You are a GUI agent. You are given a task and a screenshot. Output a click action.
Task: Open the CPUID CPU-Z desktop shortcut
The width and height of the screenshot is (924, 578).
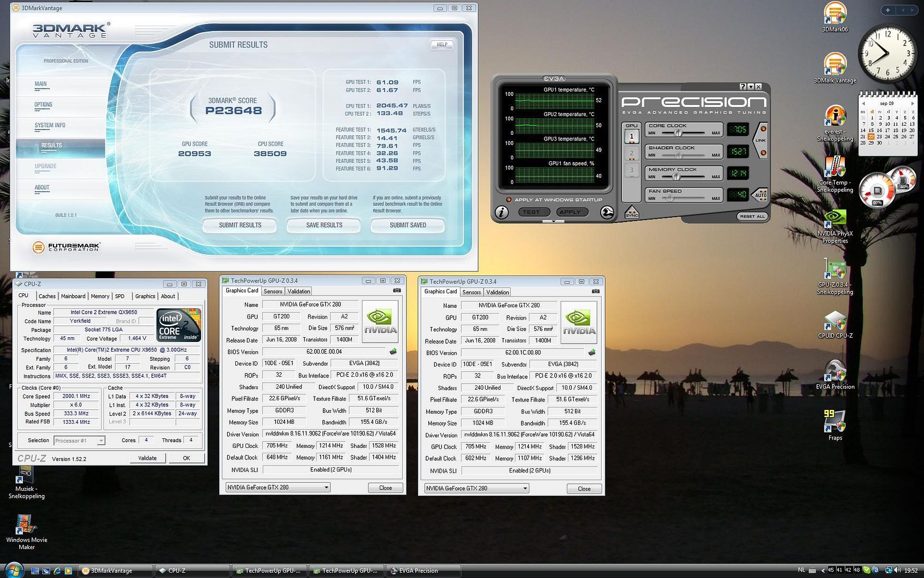pyautogui.click(x=835, y=324)
